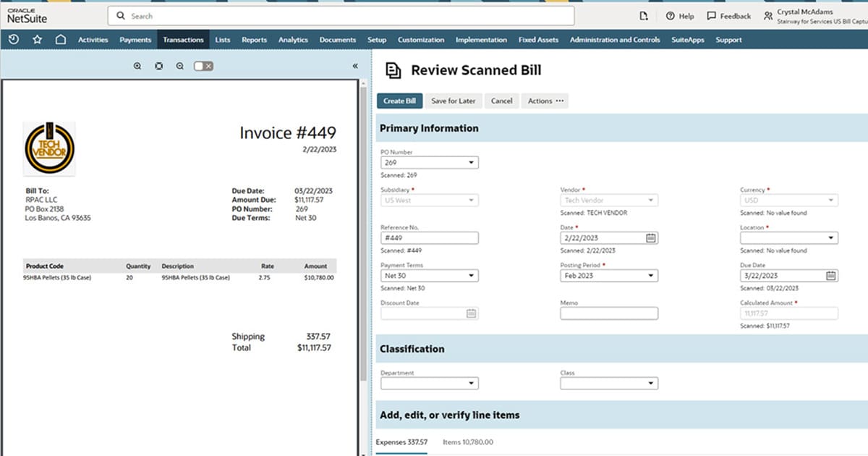Image resolution: width=868 pixels, height=456 pixels.
Task: Open the Feedback icon in the header
Action: [728, 15]
